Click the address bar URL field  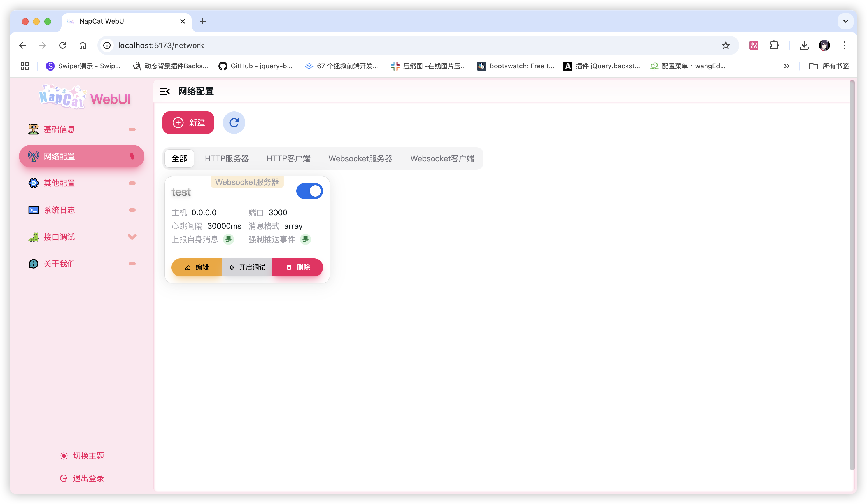(x=418, y=45)
